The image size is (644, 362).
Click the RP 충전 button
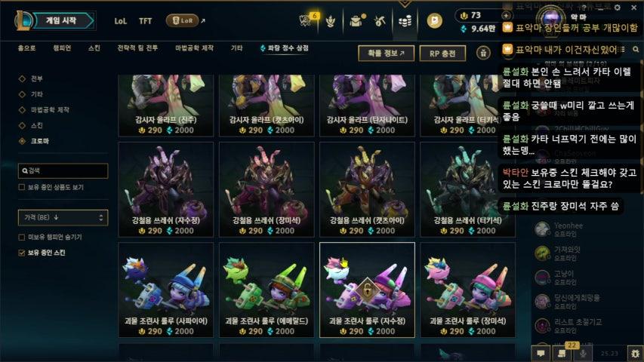[442, 54]
